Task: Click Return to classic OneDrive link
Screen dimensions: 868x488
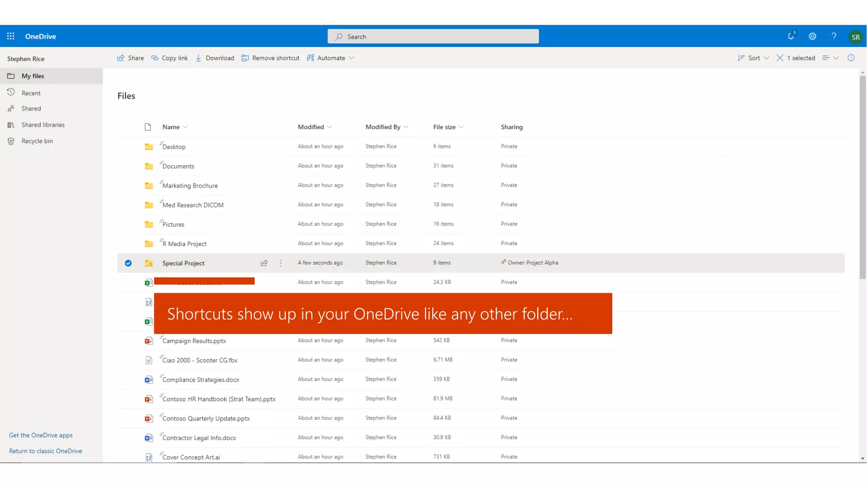Action: (x=45, y=451)
